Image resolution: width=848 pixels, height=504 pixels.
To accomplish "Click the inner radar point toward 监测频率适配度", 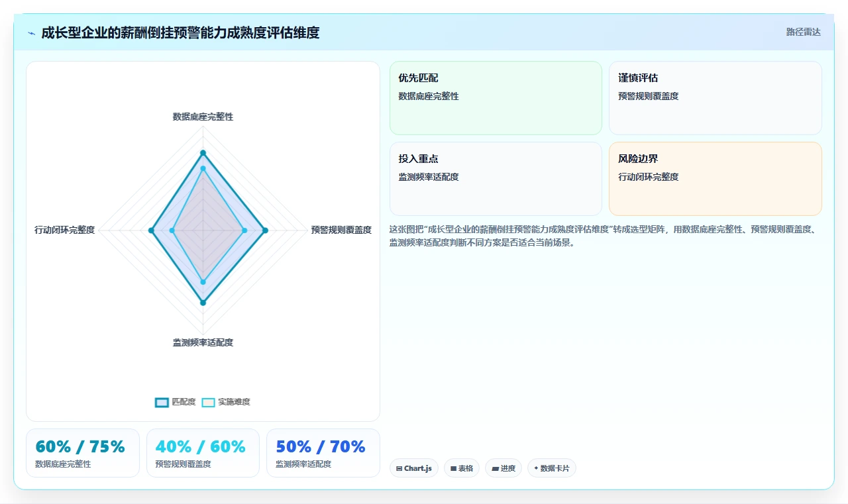I will pyautogui.click(x=203, y=282).
